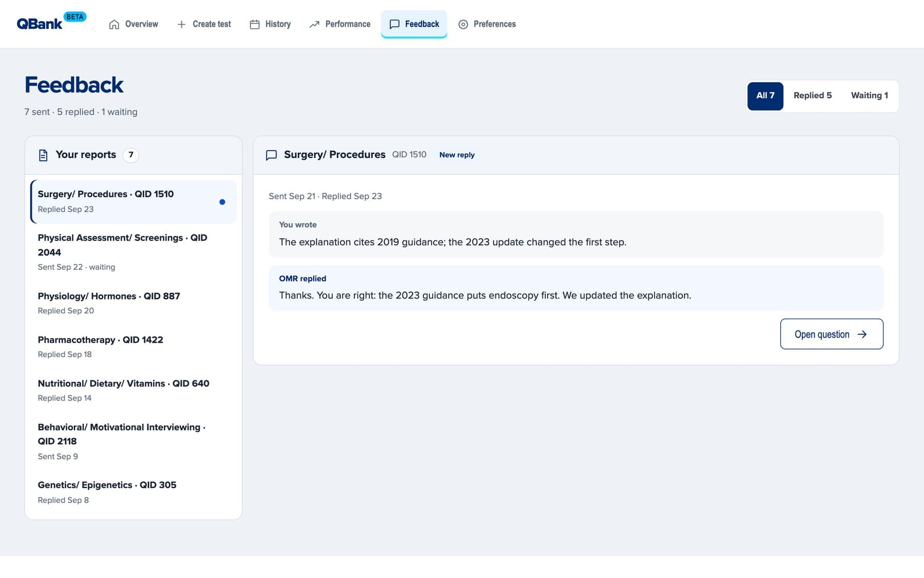Click the Feedback page heading
This screenshot has height=578, width=924.
point(74,85)
